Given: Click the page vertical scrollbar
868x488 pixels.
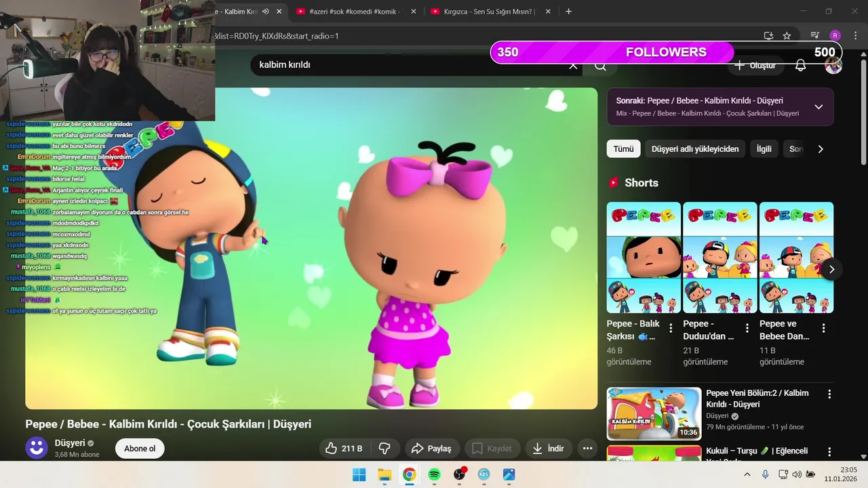Looking at the screenshot, I should coord(863,108).
